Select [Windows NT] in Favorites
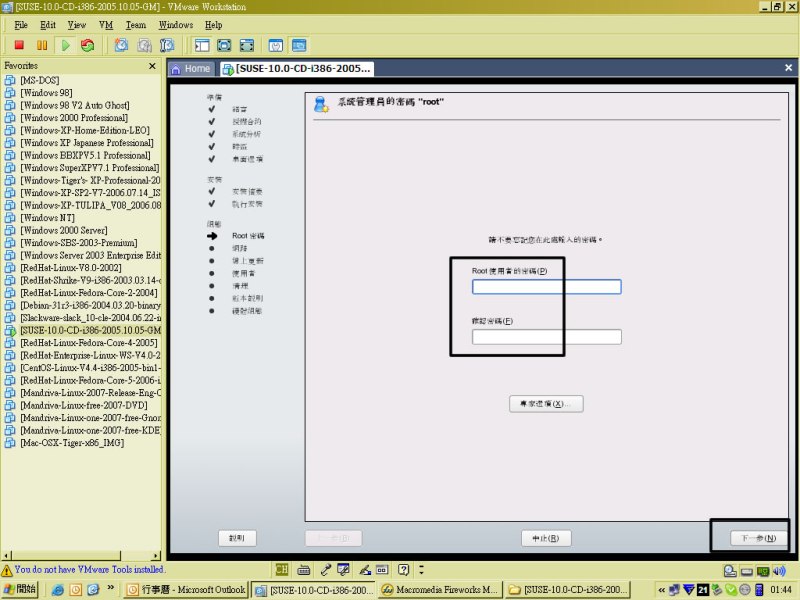The height and width of the screenshot is (600, 800). coord(47,218)
